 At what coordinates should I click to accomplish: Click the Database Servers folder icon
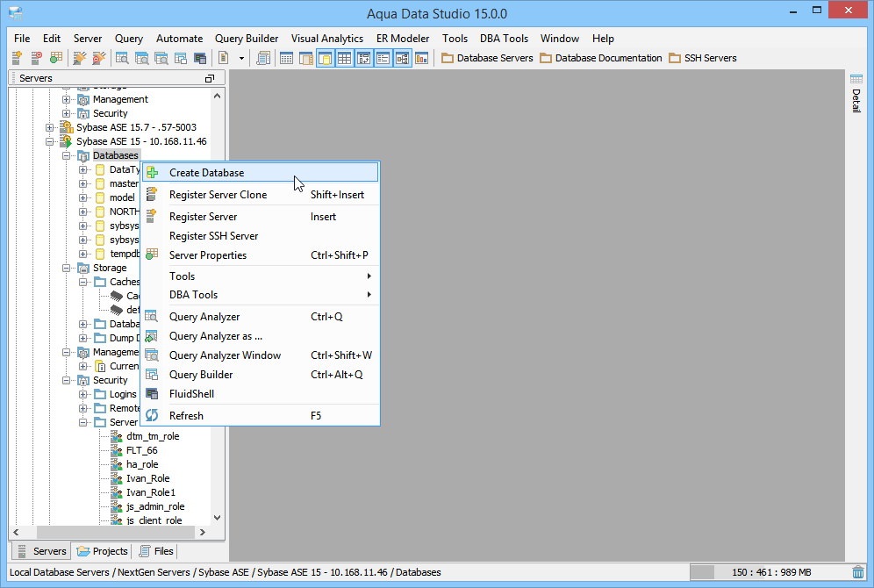click(x=447, y=58)
